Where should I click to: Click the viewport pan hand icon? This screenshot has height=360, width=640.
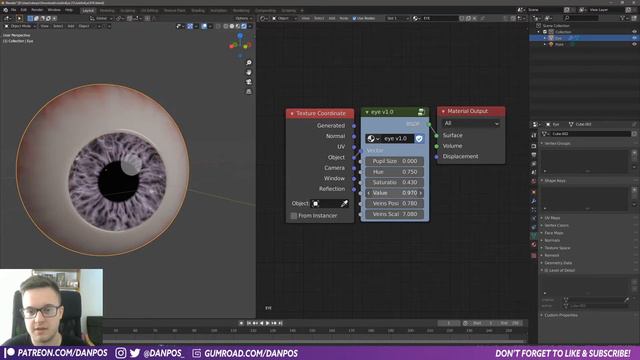click(249, 72)
